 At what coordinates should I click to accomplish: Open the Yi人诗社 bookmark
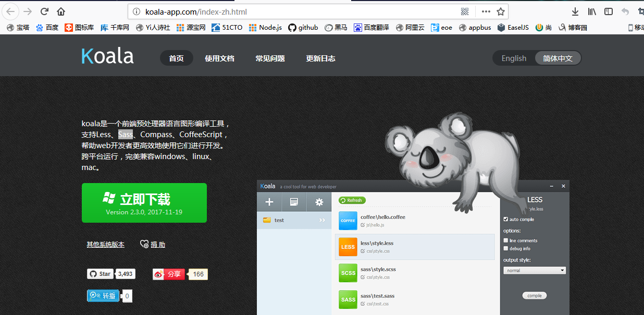pos(153,28)
